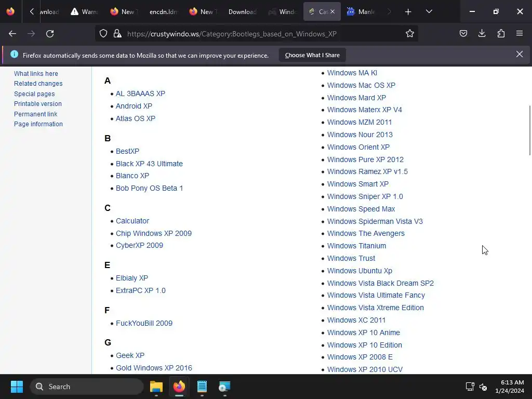Click the Reload page icon
Screen dimensions: 532x399
pos(50,34)
